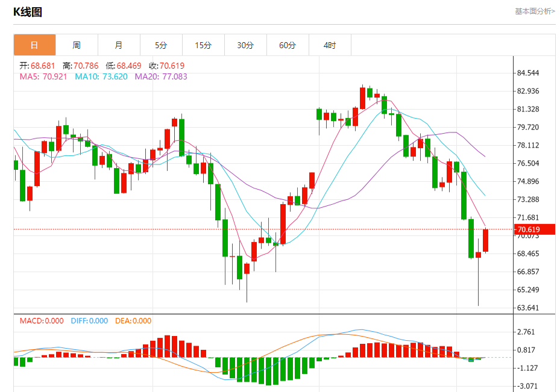The height and width of the screenshot is (392, 560).
Task: Click the latest red candlestick at 70.619
Action: 485,240
